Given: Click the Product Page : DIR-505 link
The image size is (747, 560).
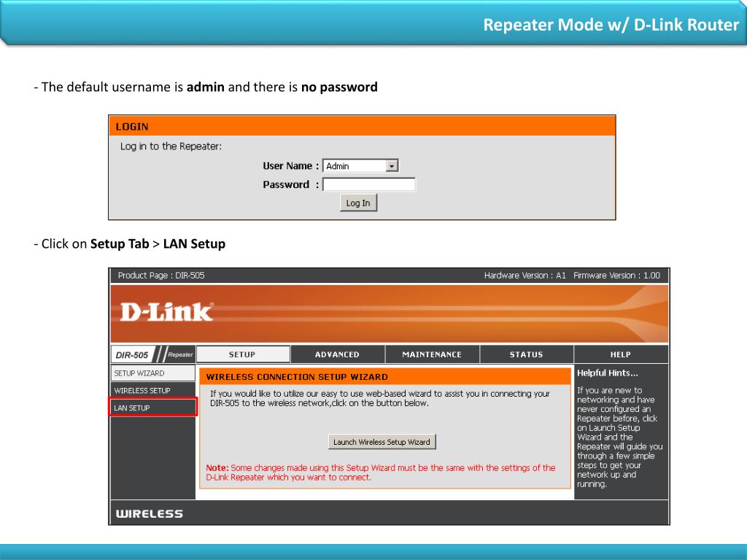Looking at the screenshot, I should point(161,275).
